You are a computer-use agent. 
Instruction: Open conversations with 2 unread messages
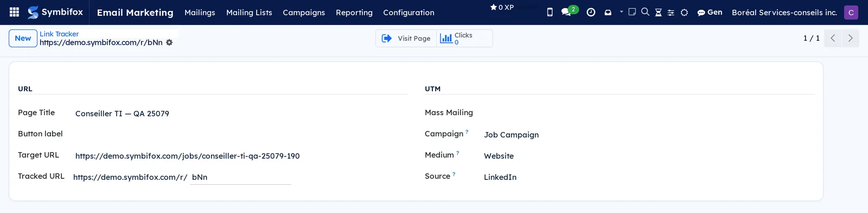pyautogui.click(x=569, y=11)
